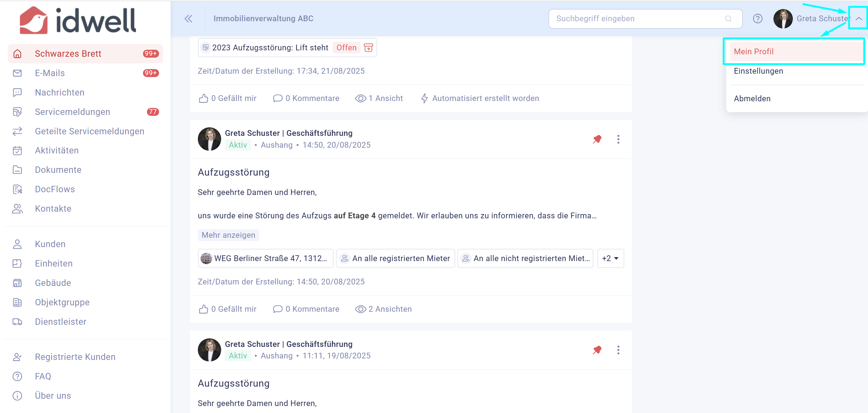Image resolution: width=868 pixels, height=413 pixels.
Task: Select Mein Profil in user menu
Action: point(753,52)
